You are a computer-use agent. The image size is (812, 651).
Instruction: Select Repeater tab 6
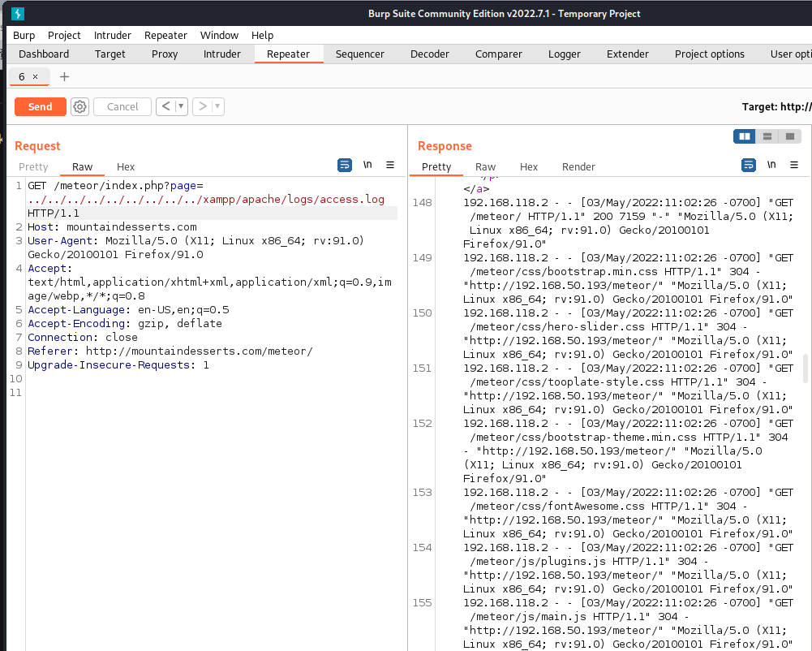point(21,77)
